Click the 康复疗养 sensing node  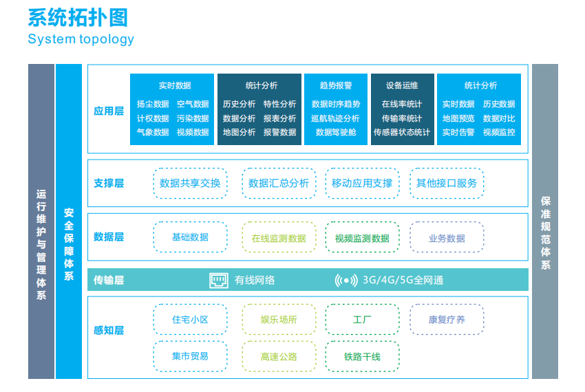[447, 320]
